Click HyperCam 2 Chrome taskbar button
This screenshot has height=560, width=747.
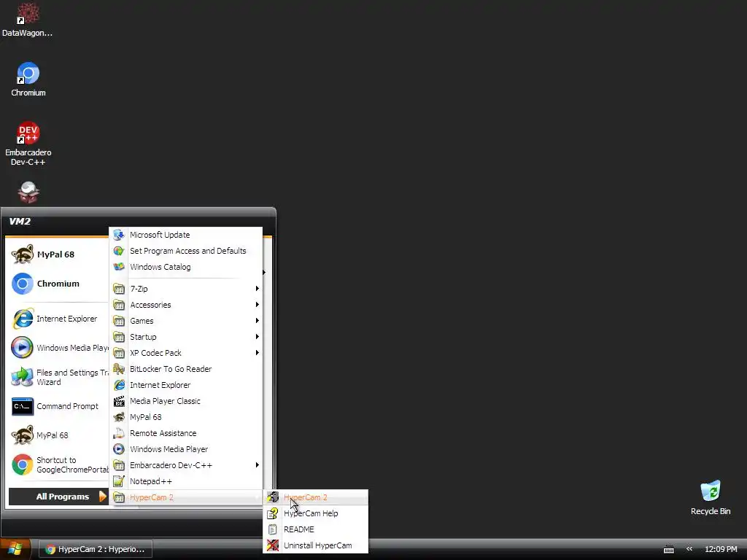[x=96, y=549]
